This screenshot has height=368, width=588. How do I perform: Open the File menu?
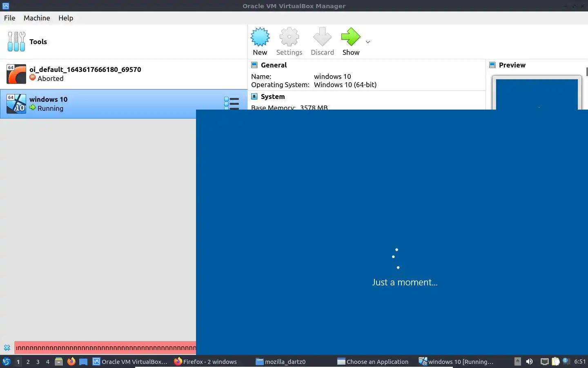coord(10,18)
